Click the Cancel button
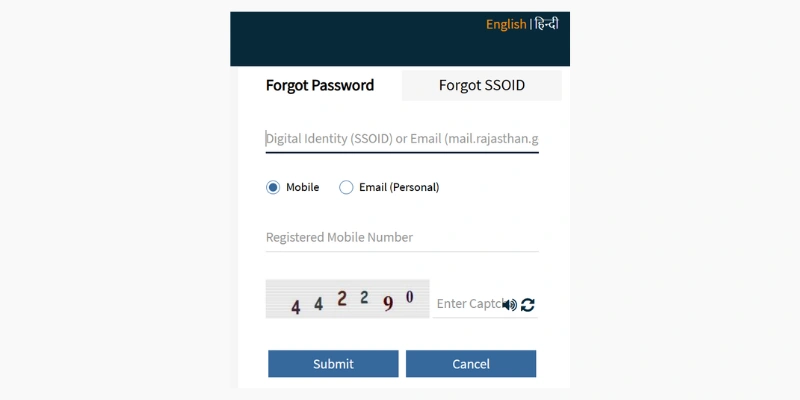This screenshot has height=400, width=800. point(471,364)
